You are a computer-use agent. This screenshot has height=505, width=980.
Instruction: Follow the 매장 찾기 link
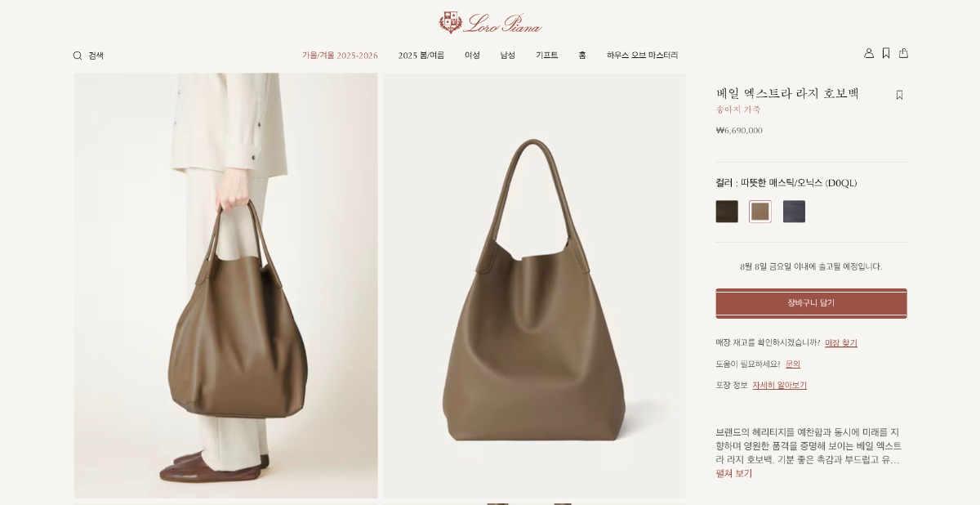tap(841, 343)
